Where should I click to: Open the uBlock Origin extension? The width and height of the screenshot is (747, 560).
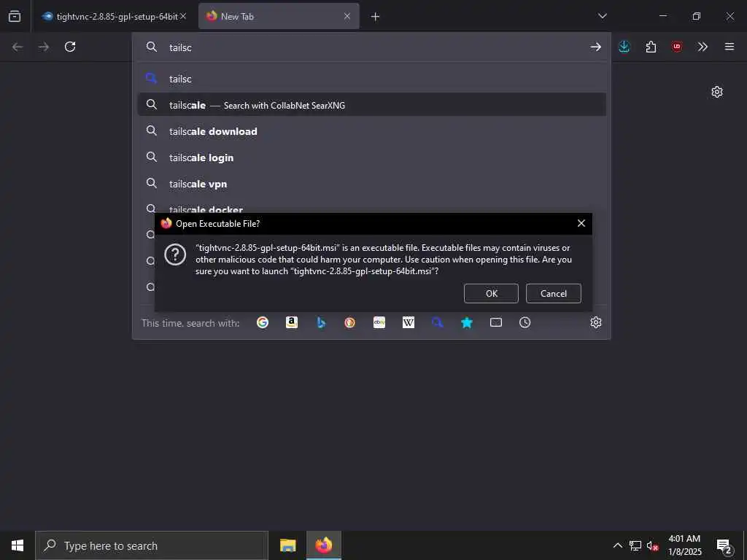tap(677, 47)
